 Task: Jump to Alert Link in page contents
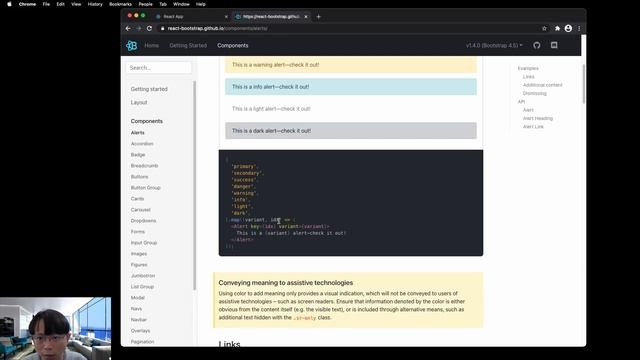pos(533,127)
